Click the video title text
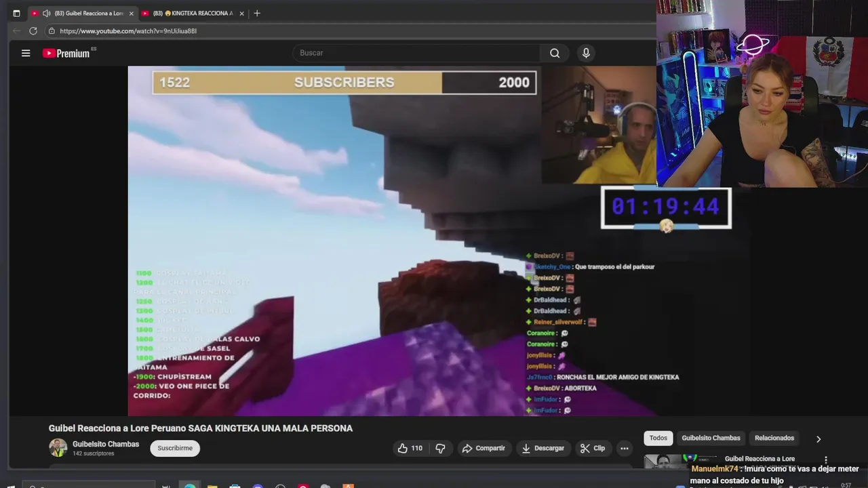 pyautogui.click(x=201, y=428)
